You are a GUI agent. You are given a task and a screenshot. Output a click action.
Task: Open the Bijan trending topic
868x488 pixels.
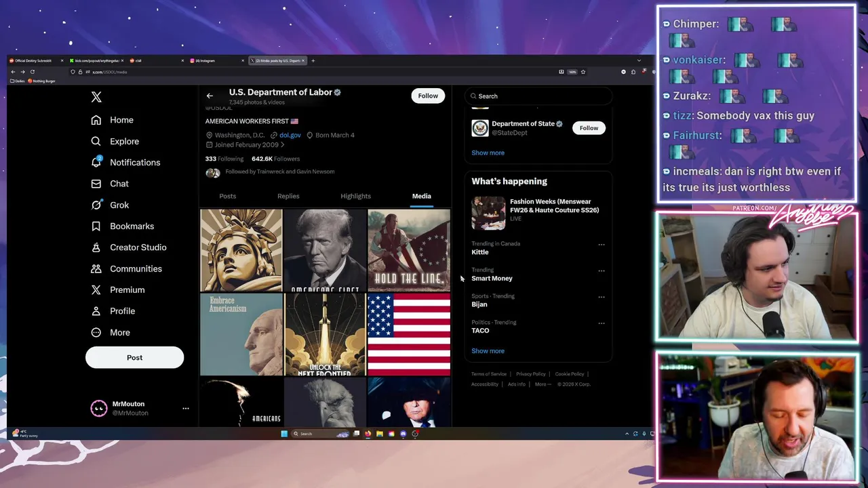click(x=479, y=304)
